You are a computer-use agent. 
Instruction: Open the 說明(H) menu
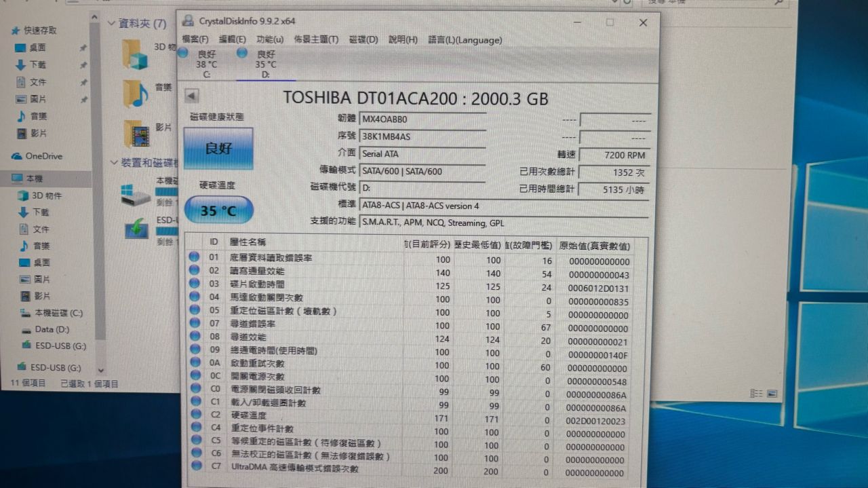click(x=403, y=39)
